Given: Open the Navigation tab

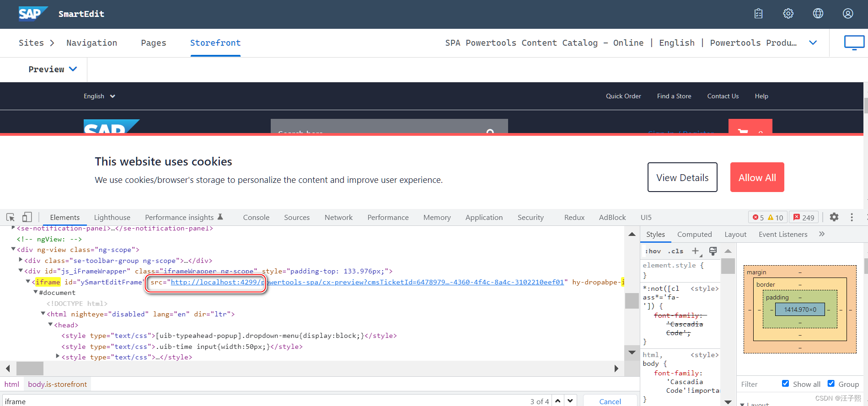Looking at the screenshot, I should 91,43.
